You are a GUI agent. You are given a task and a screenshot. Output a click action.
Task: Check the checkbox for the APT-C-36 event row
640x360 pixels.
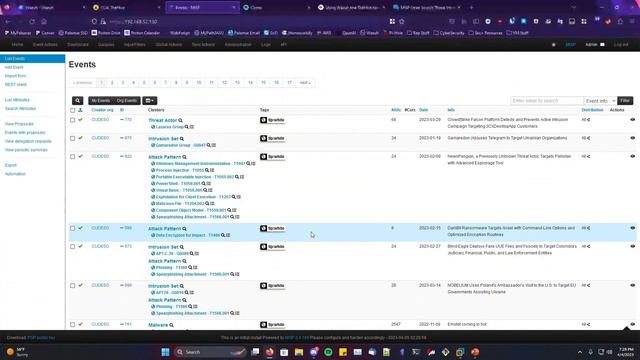pyautogui.click(x=73, y=247)
